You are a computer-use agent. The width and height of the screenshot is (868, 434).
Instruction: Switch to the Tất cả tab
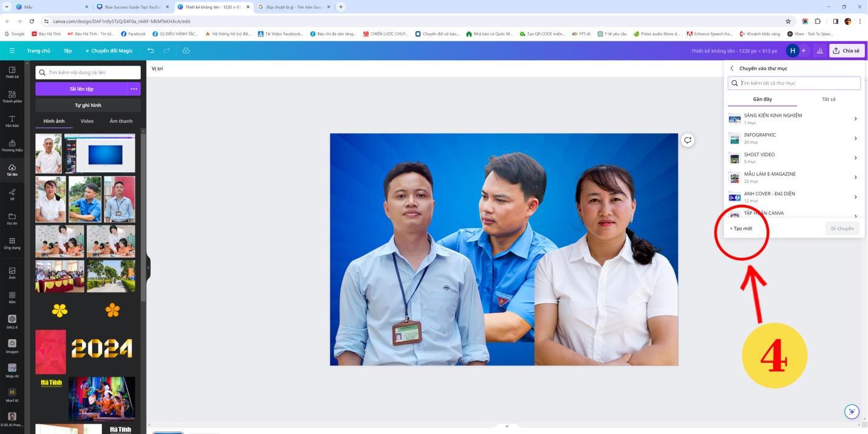click(x=829, y=99)
